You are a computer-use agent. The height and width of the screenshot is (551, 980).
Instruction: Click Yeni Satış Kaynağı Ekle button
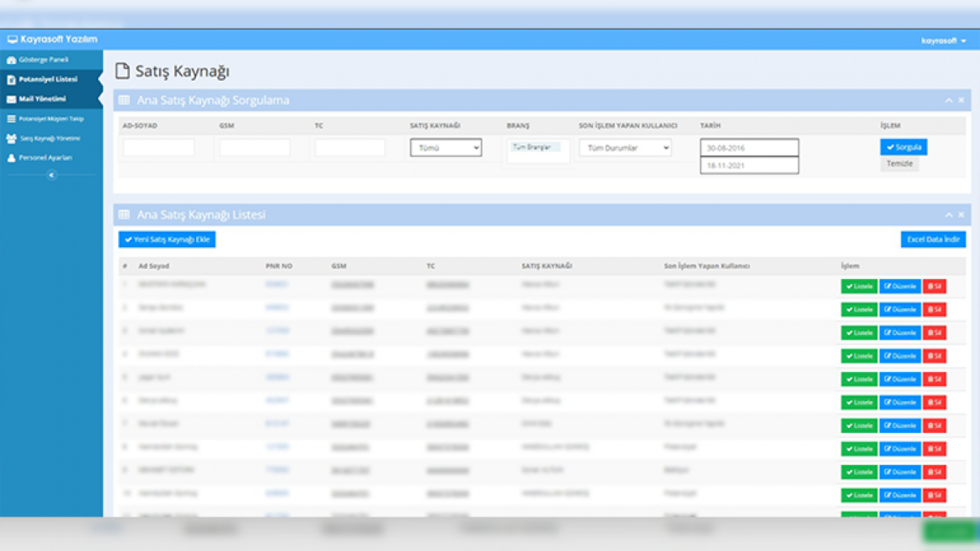click(x=167, y=240)
